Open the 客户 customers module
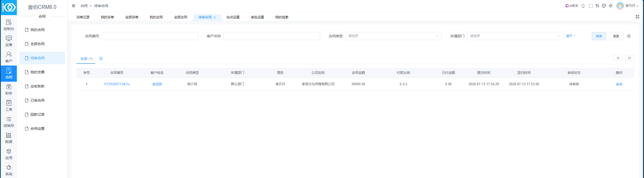Screen dimensions: 644x178 [9, 57]
